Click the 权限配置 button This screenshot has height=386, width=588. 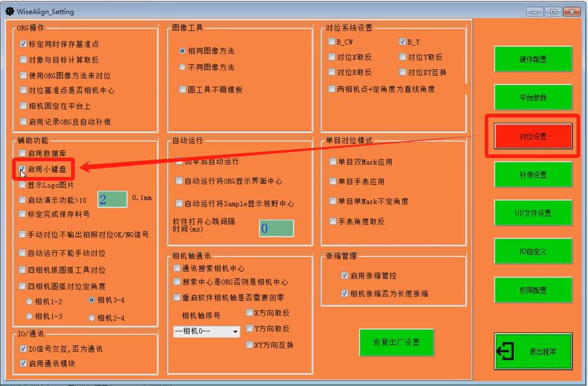[533, 290]
